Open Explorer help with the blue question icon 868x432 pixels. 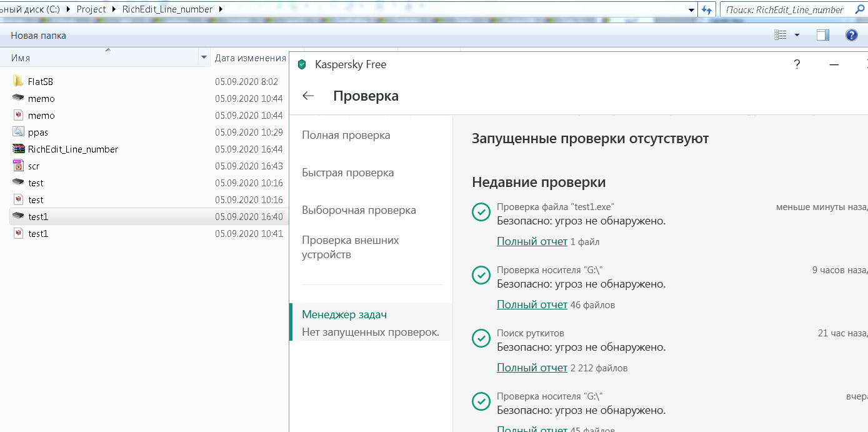pyautogui.click(x=852, y=35)
